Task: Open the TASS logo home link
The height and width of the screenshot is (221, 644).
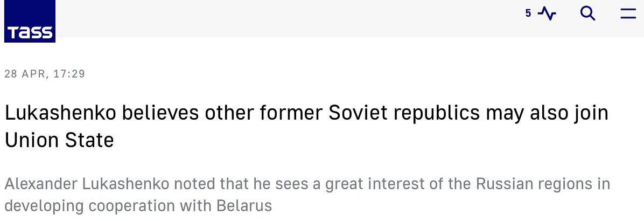Action: coord(30,21)
